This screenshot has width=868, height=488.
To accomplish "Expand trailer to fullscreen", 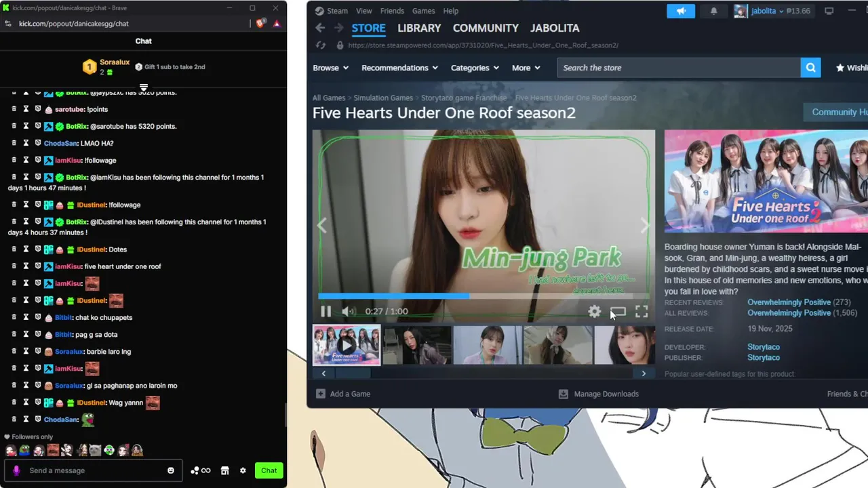I will click(642, 311).
